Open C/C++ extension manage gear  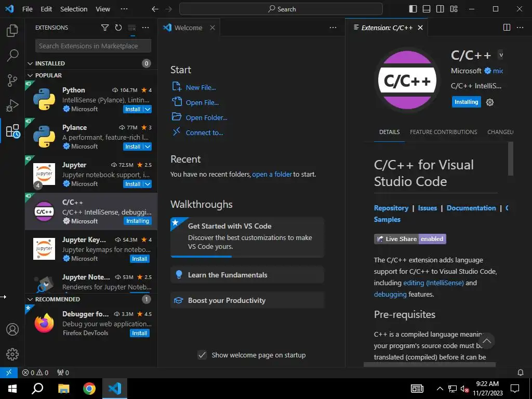489,102
